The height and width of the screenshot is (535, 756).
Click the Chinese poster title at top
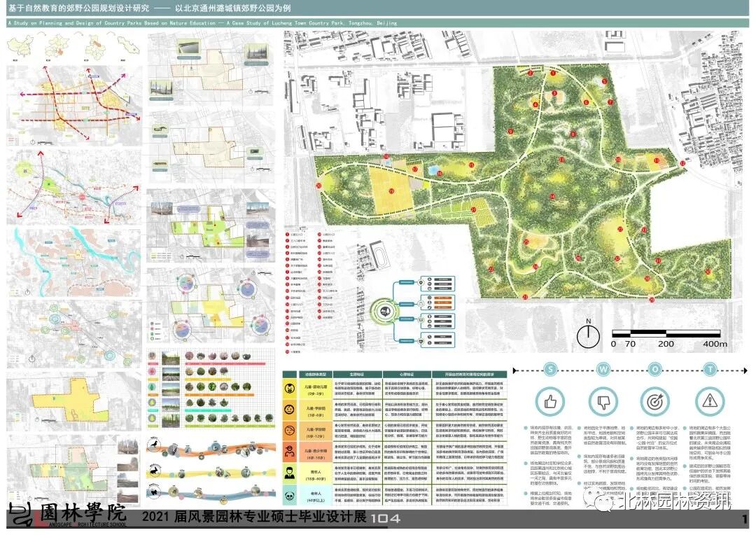coord(150,8)
